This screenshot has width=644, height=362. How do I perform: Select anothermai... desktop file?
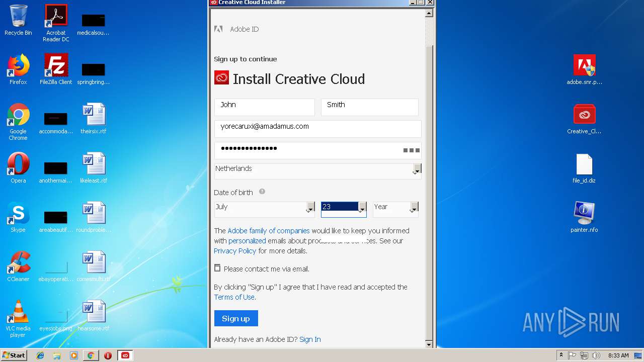coord(56,171)
